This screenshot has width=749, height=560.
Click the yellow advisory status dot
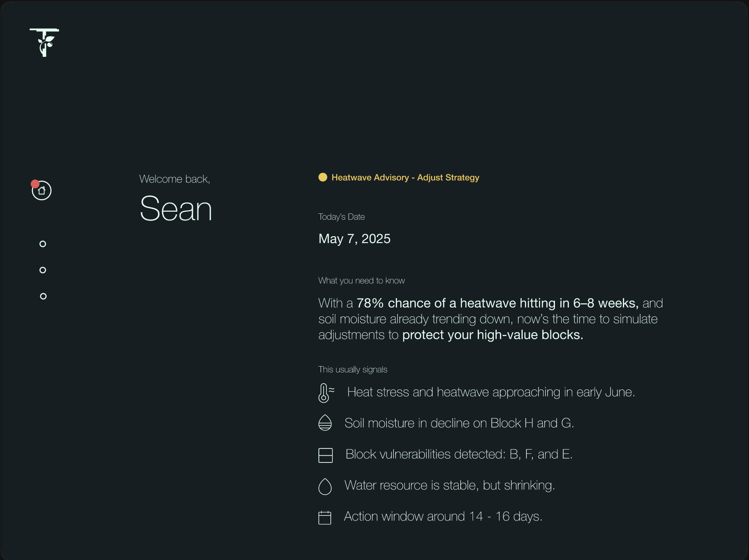coord(323,177)
